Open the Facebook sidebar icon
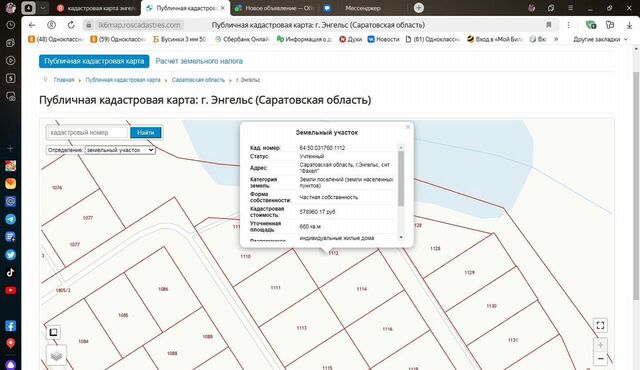 point(11,326)
